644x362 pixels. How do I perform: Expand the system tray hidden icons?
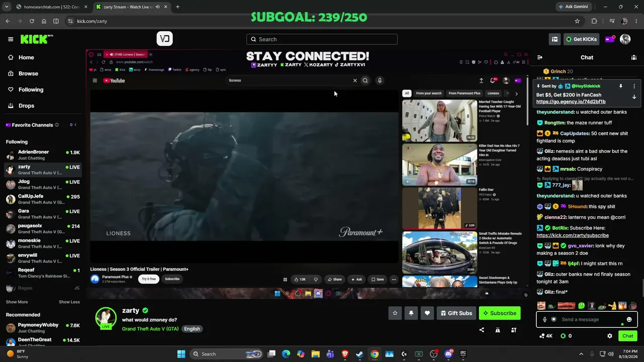click(x=581, y=354)
